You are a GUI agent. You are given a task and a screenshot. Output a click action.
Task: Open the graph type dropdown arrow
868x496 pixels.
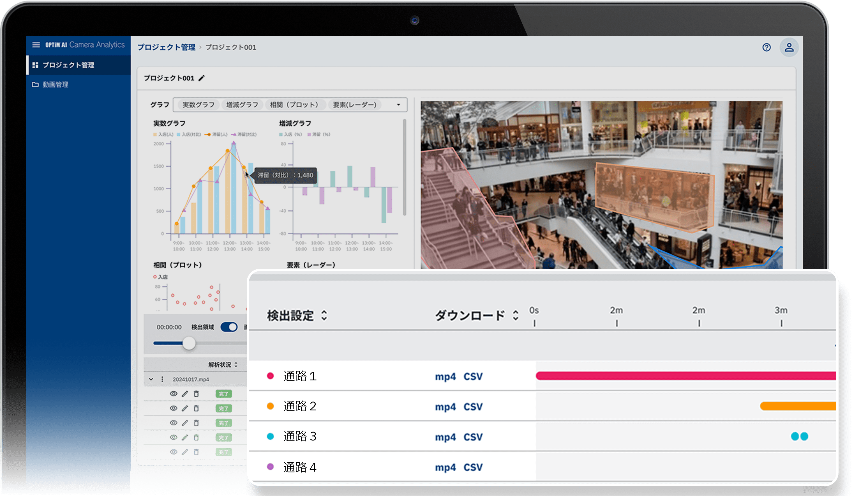pos(398,105)
